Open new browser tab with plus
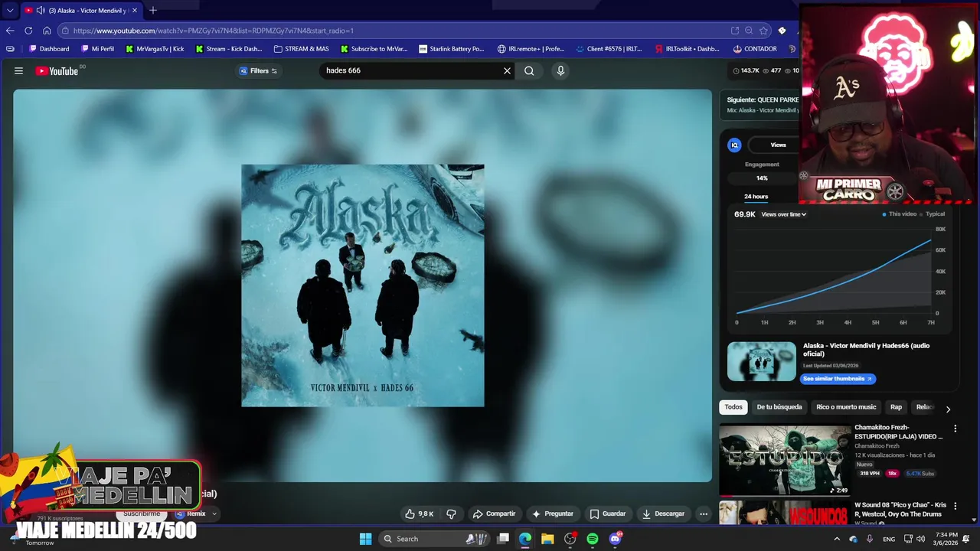 pos(152,10)
